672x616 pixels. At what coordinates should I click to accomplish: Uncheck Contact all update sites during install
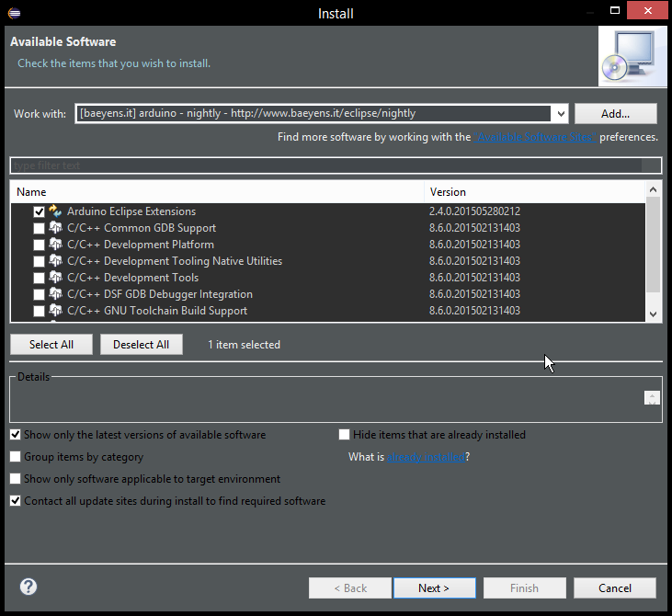[16, 501]
